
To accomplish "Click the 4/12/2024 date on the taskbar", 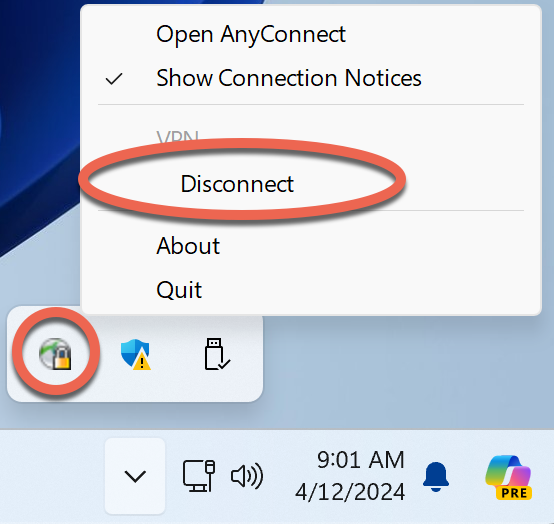I will (350, 492).
